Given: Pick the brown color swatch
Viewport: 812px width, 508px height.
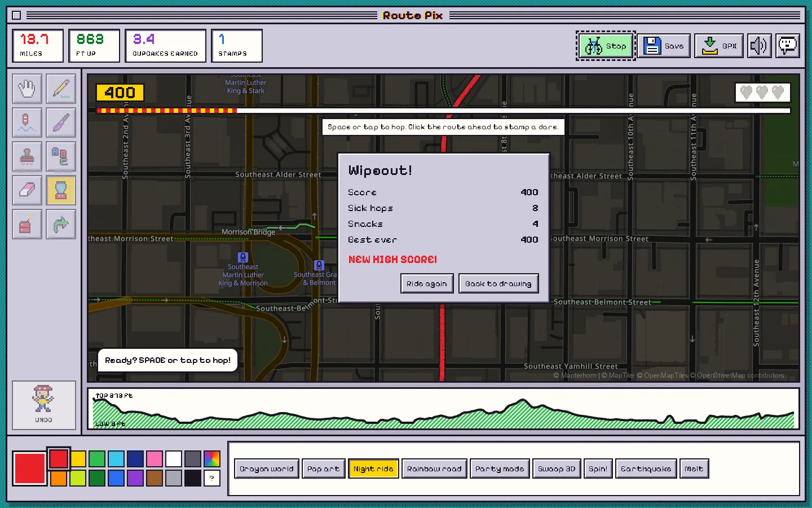Looking at the screenshot, I should 155,478.
